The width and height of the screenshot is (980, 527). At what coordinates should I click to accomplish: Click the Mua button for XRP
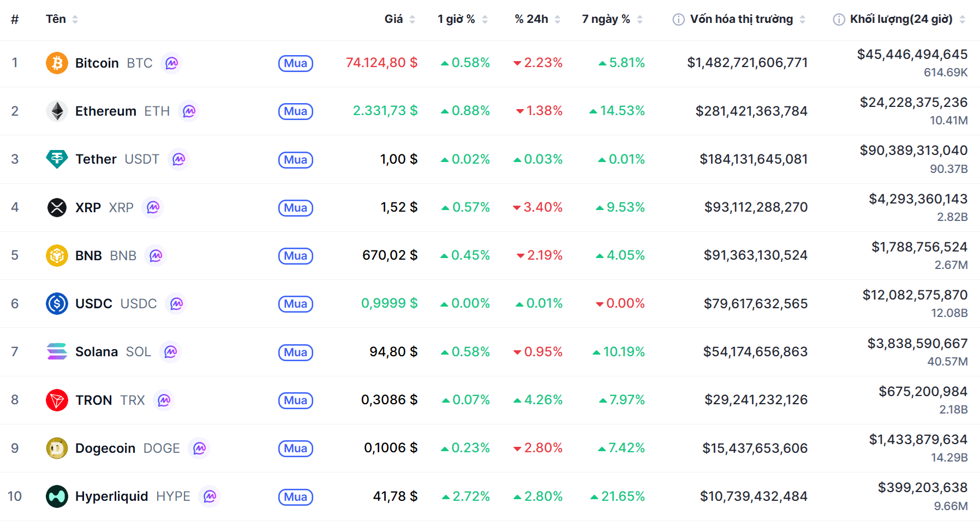296,208
